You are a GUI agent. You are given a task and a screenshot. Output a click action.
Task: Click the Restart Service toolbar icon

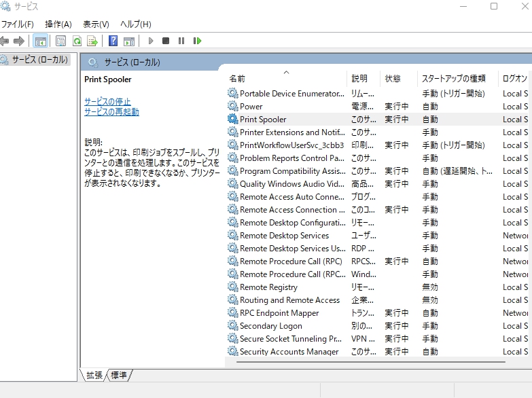pos(197,41)
